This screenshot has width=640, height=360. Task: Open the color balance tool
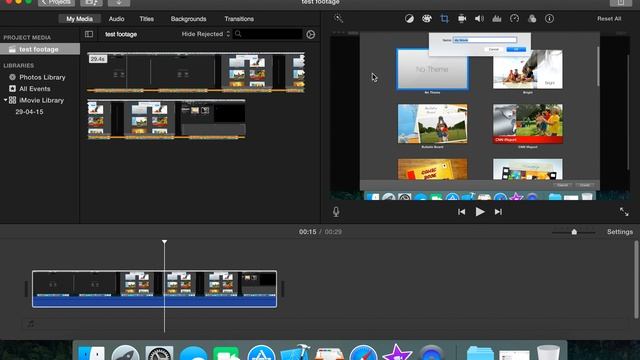(409, 19)
